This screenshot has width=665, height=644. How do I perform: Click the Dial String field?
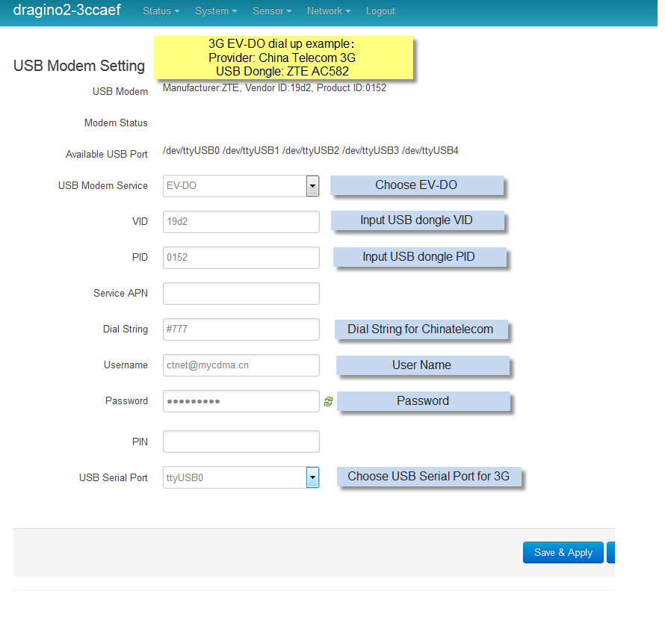[x=241, y=329]
